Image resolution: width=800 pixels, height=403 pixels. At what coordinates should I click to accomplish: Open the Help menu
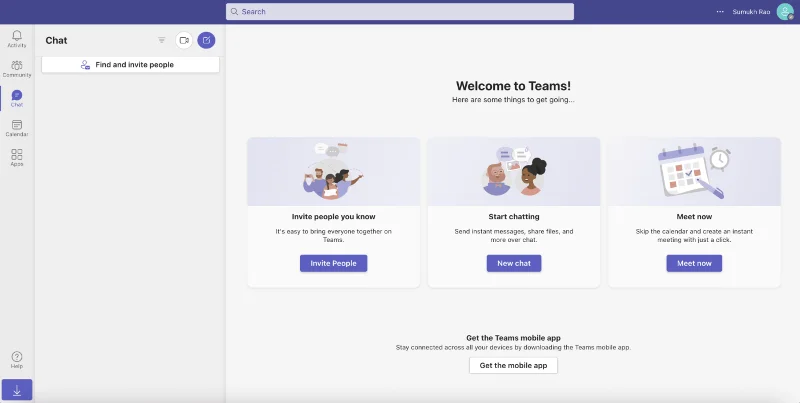[17, 360]
